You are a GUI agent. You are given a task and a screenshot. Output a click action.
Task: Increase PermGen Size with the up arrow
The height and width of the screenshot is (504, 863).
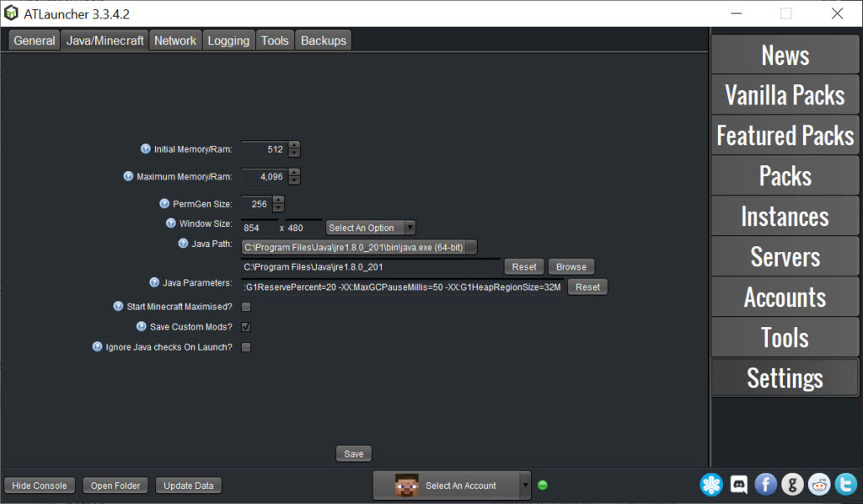click(x=278, y=201)
